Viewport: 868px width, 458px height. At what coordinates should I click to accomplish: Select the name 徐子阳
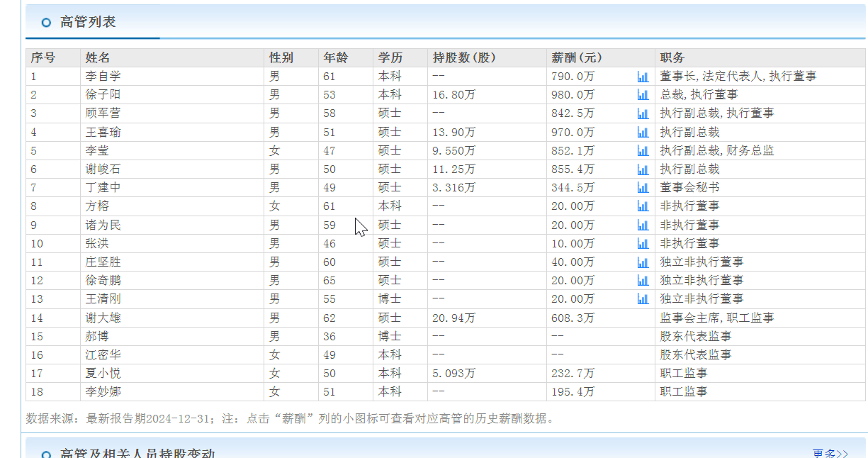(103, 95)
